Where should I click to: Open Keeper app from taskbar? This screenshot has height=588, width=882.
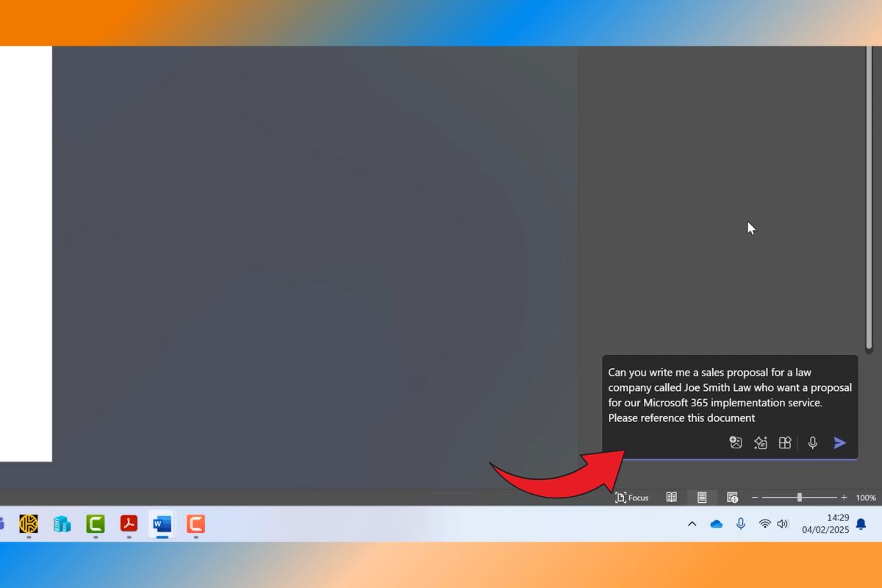[x=29, y=523]
